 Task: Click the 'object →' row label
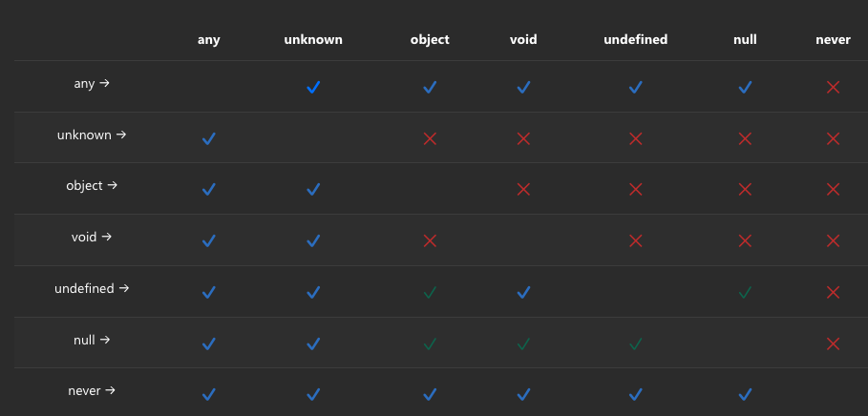[92, 185]
